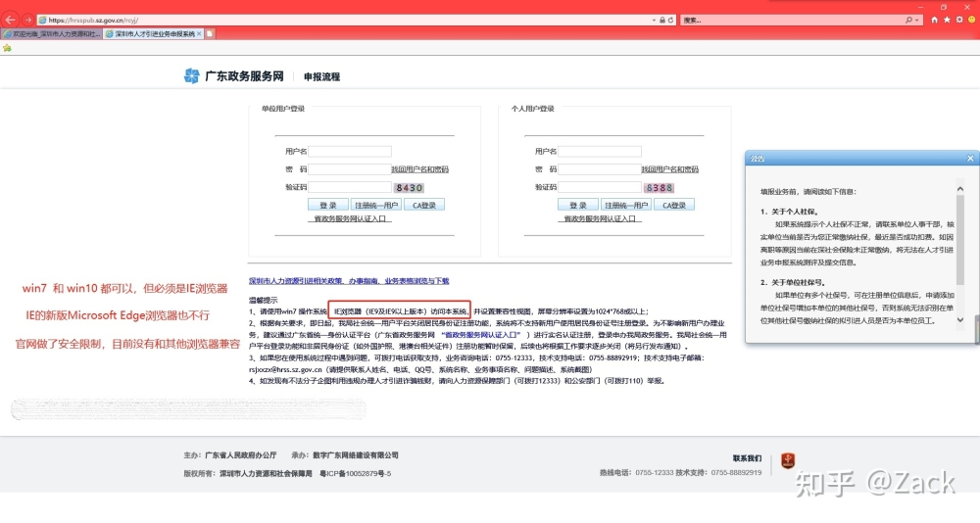980x523 pixels.
Task: Click the email rsjxxzx@hrss.sz.gov.cn text
Action: pyautogui.click(x=285, y=369)
